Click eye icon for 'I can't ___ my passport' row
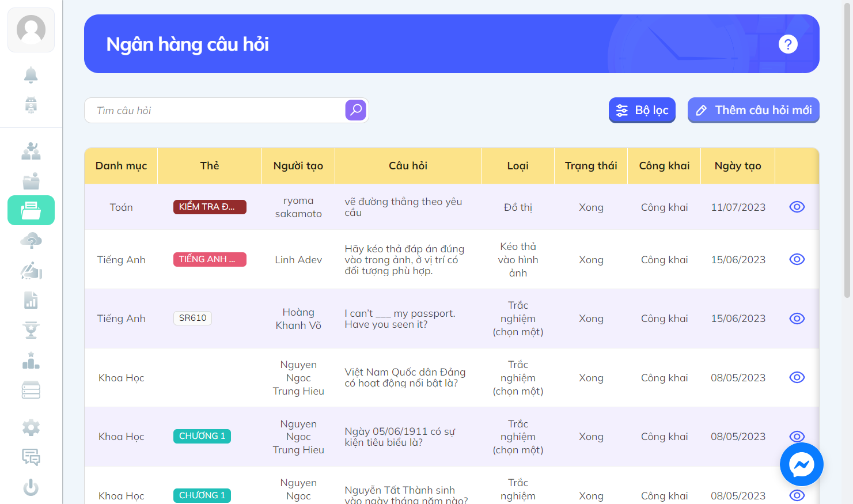Image resolution: width=853 pixels, height=504 pixels. click(797, 319)
